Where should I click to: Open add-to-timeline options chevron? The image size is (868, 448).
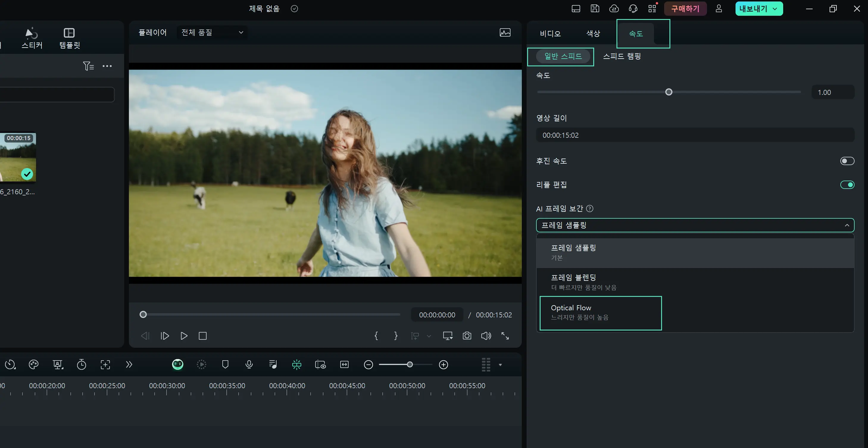point(429,336)
